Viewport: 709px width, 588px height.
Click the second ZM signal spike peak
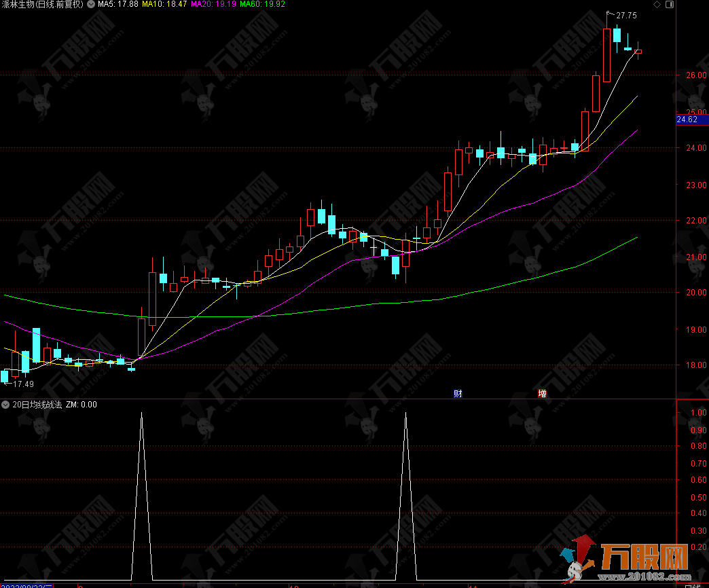pyautogui.click(x=405, y=413)
